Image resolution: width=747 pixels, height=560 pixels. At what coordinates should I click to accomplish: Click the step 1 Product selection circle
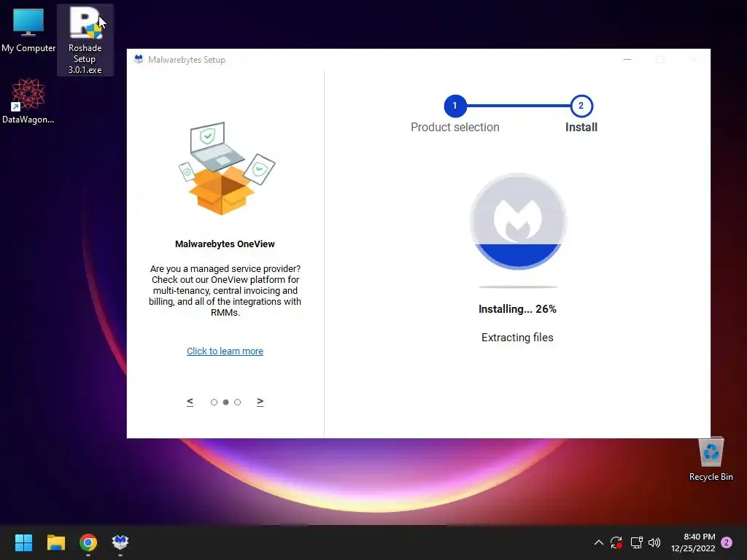[454, 106]
